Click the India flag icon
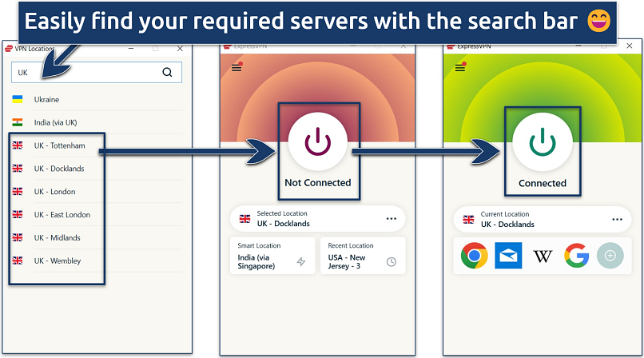Viewport: 644px width, 358px height. (18, 122)
